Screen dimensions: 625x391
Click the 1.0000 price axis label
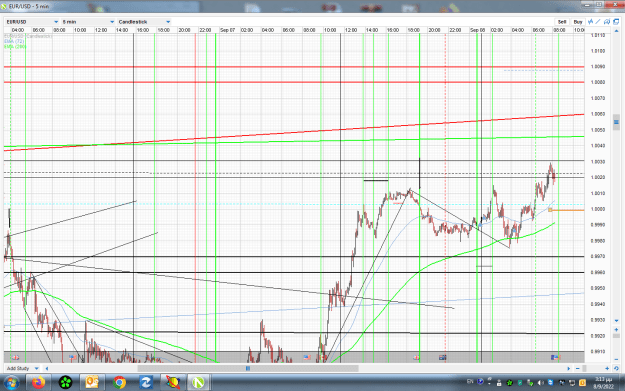tap(598, 209)
